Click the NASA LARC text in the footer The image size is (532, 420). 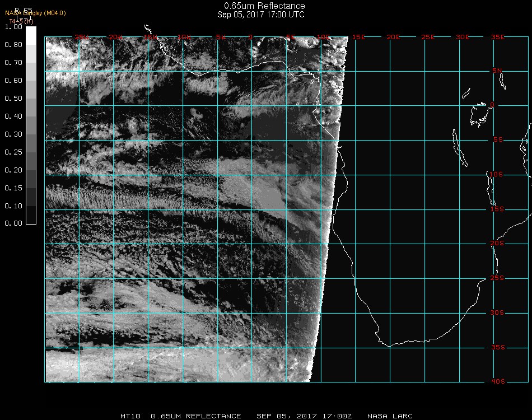coord(390,416)
